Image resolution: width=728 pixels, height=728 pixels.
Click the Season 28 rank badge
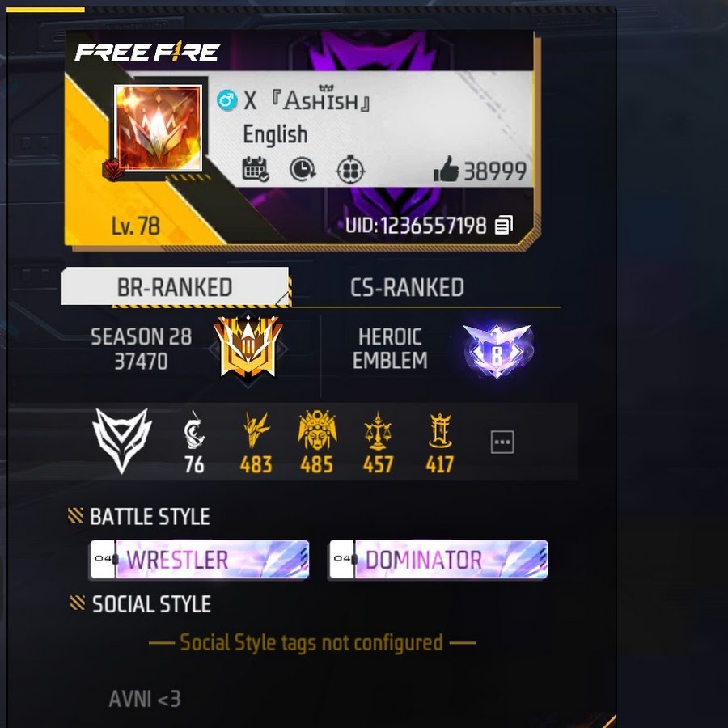(248, 347)
